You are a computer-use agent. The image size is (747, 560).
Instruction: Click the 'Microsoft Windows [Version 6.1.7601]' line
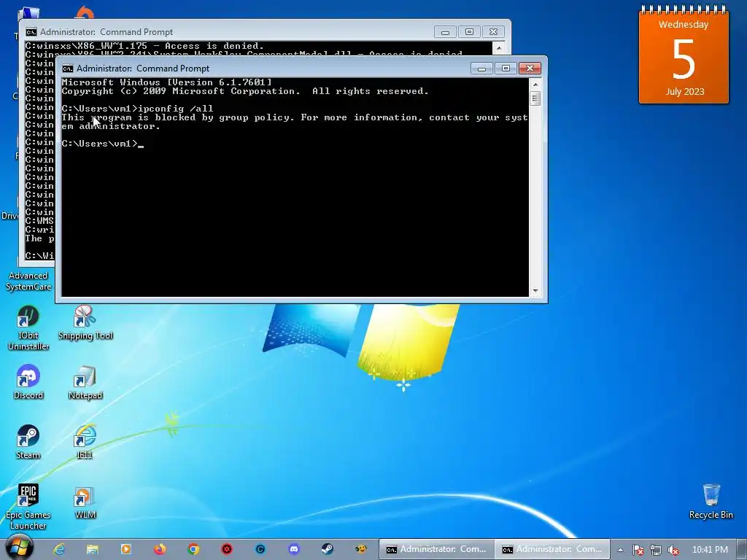[166, 82]
